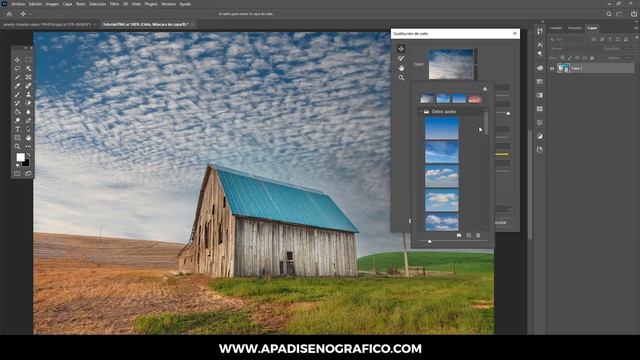Select the Rectangular Marquee tool
The image size is (640, 360).
(x=28, y=60)
